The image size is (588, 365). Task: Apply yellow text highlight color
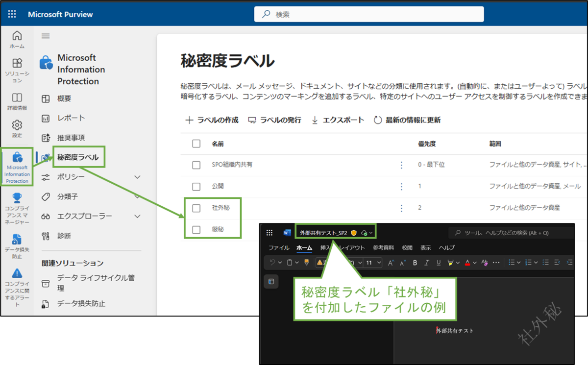451,263
